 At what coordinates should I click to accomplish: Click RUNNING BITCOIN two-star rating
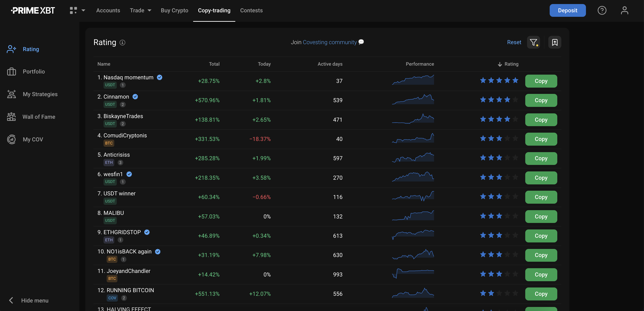click(x=499, y=293)
